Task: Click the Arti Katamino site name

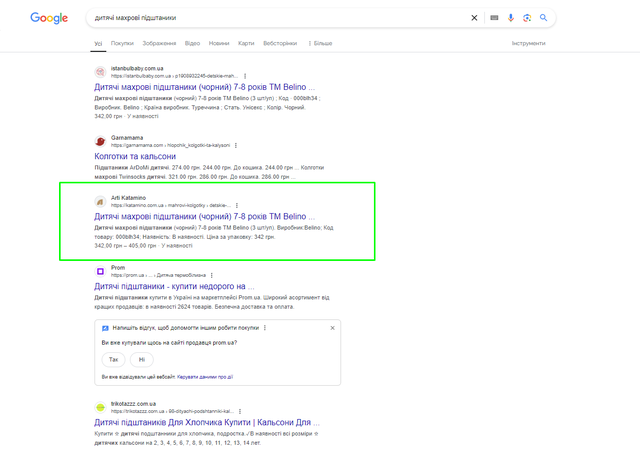Action: (x=128, y=198)
